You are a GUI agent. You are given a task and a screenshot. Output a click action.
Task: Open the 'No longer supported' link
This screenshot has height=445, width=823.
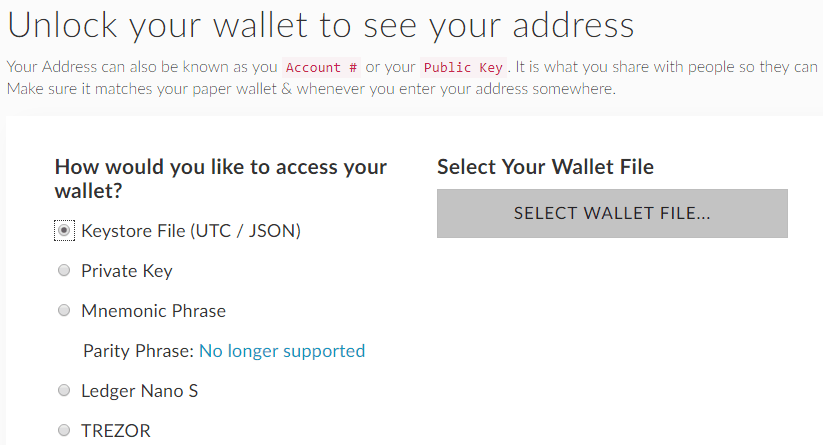coord(282,351)
